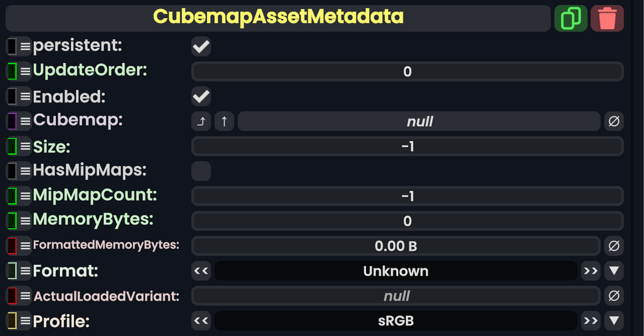The width and height of the screenshot is (644, 336).
Task: Uncheck the persistent checkbox
Action: pos(201,46)
